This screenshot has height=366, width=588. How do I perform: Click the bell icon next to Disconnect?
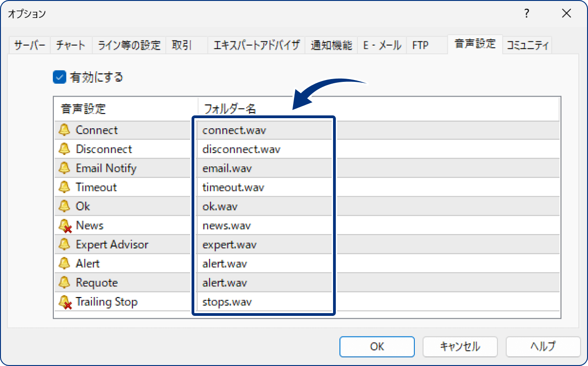point(64,149)
